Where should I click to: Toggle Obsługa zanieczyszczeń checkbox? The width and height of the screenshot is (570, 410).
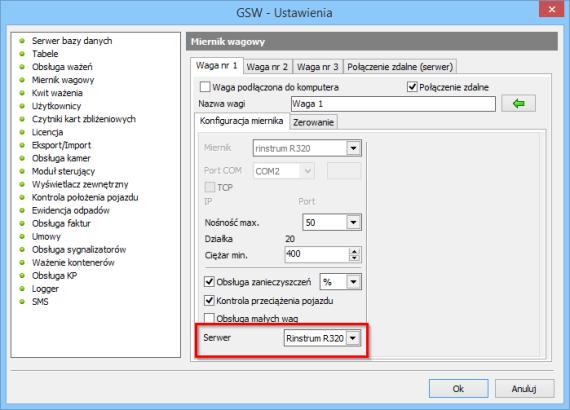click(x=209, y=282)
